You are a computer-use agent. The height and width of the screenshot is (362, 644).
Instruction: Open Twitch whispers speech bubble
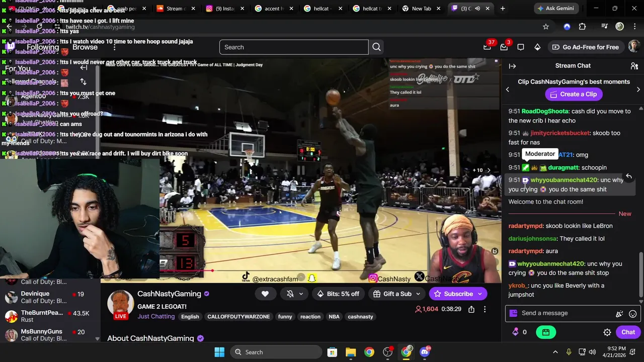click(x=521, y=47)
